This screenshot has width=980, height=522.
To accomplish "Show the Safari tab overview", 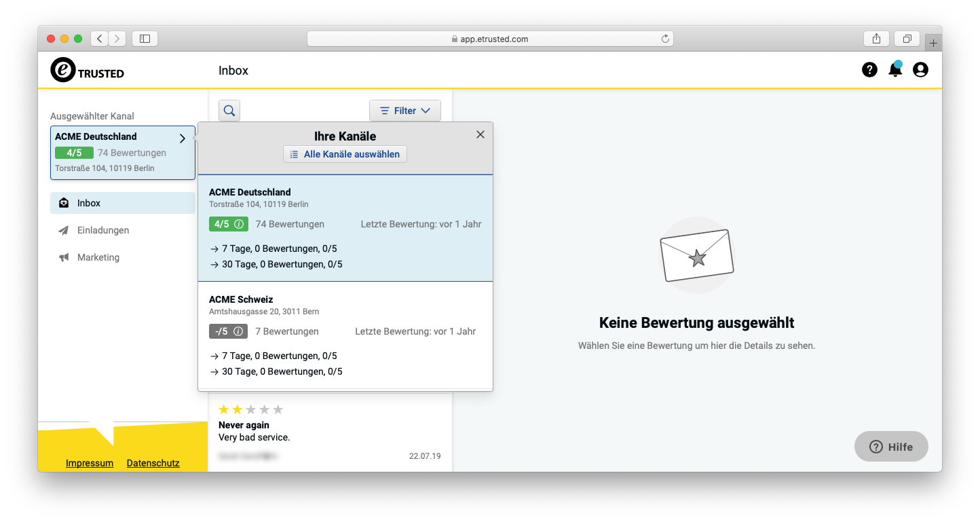I will coord(907,39).
